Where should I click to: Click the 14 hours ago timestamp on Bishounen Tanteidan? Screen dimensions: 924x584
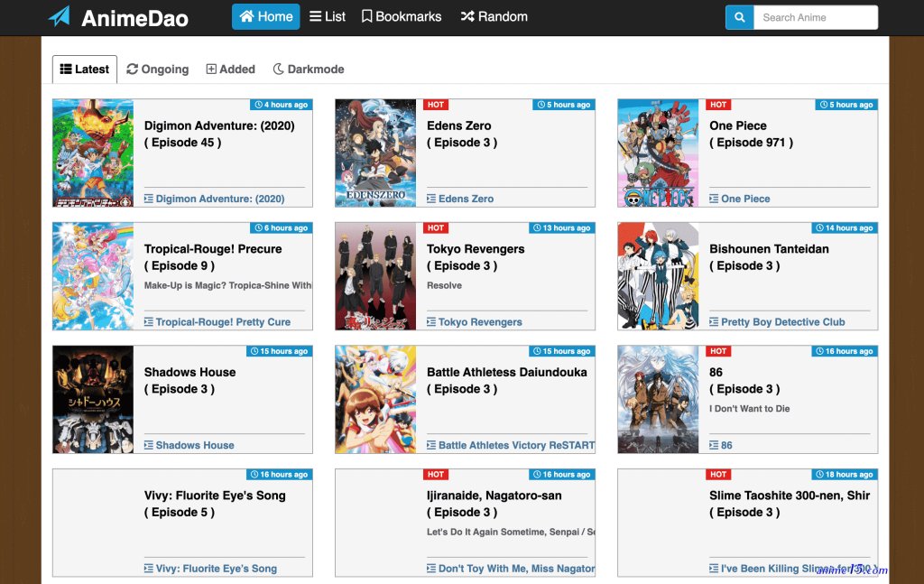(845, 228)
